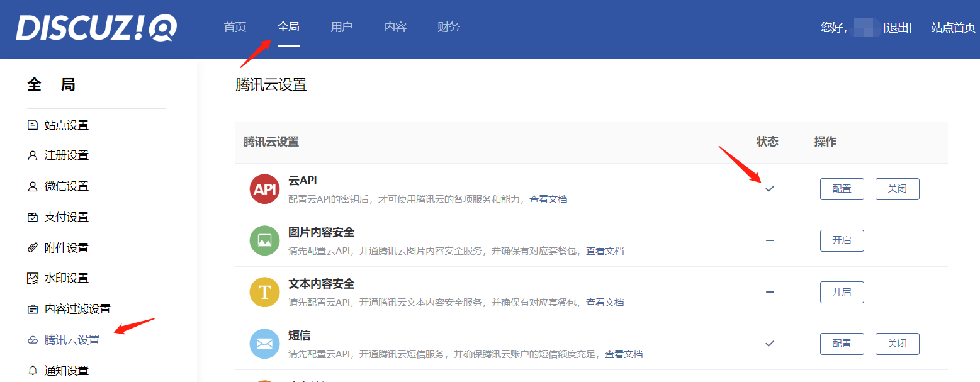Viewport: 980px width, 382px height.
Task: Open 站点设置 in the sidebar
Action: pyautogui.click(x=67, y=125)
